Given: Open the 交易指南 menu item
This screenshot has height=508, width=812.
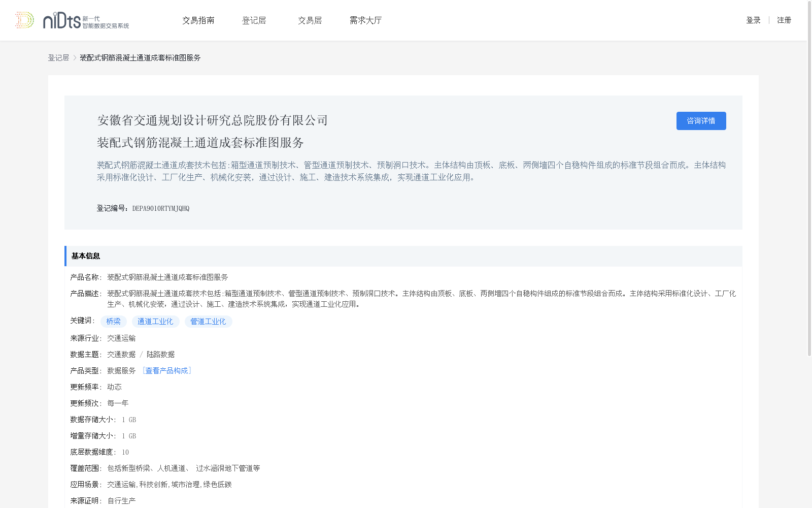Looking at the screenshot, I should tap(198, 20).
